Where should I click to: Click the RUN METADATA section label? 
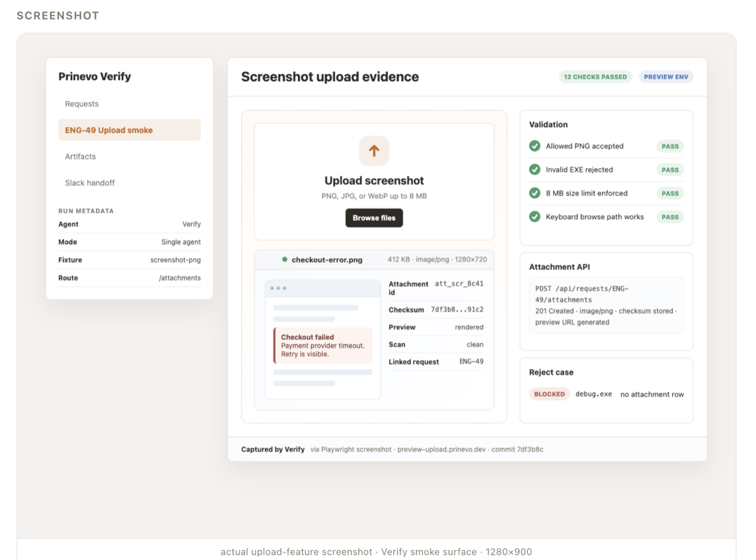pos(86,211)
